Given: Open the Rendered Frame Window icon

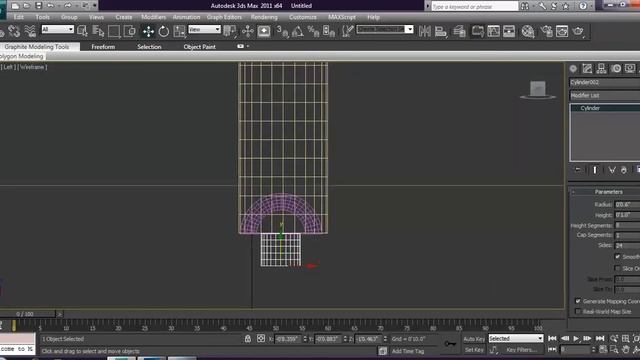Looking at the screenshot, I should [562, 31].
